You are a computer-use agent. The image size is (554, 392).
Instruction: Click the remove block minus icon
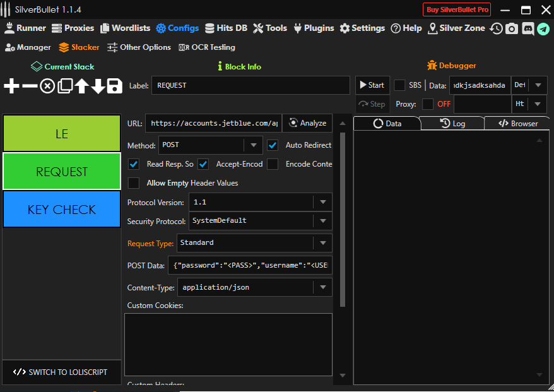[30, 86]
